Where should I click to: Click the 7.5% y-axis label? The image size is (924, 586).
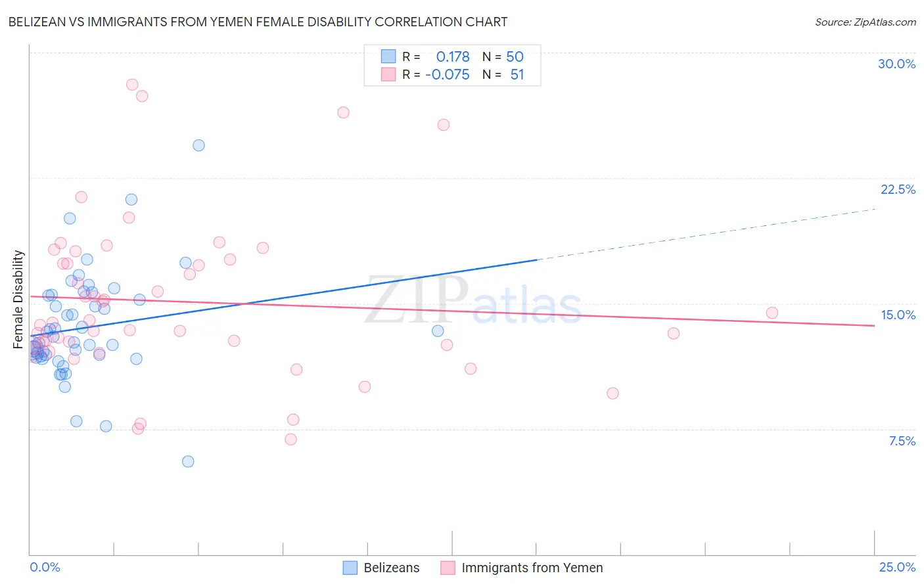[x=902, y=441]
